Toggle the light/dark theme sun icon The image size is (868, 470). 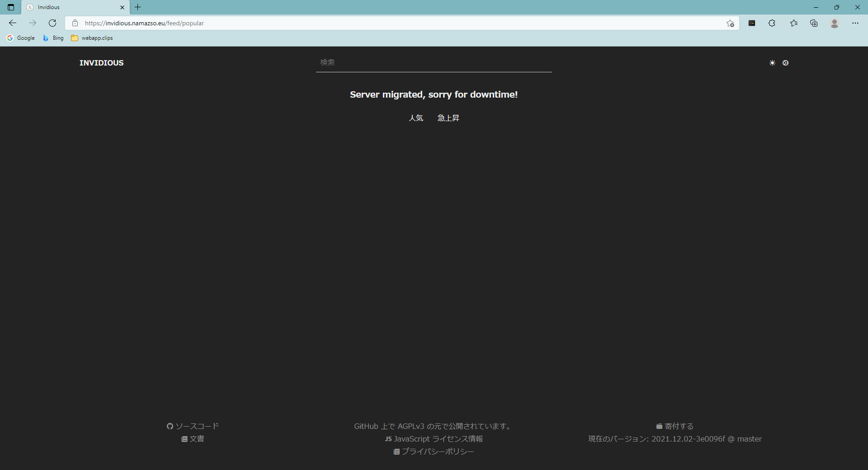[x=772, y=63]
